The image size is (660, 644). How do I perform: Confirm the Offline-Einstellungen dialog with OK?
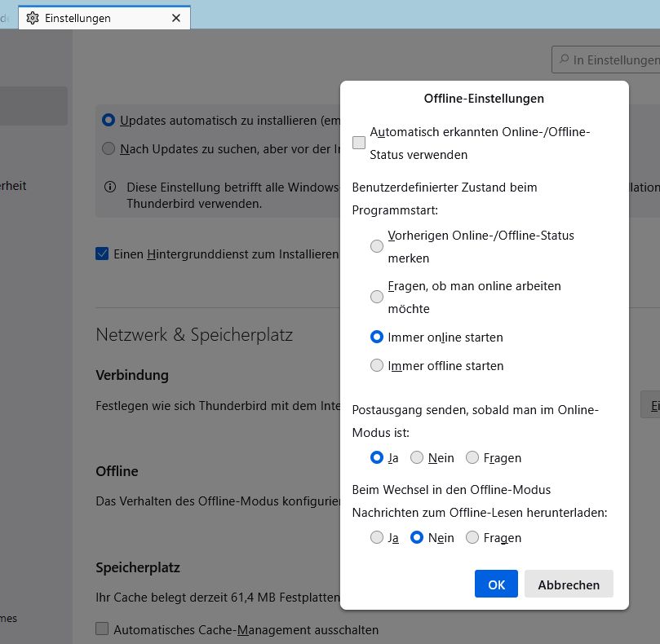pyautogui.click(x=496, y=584)
